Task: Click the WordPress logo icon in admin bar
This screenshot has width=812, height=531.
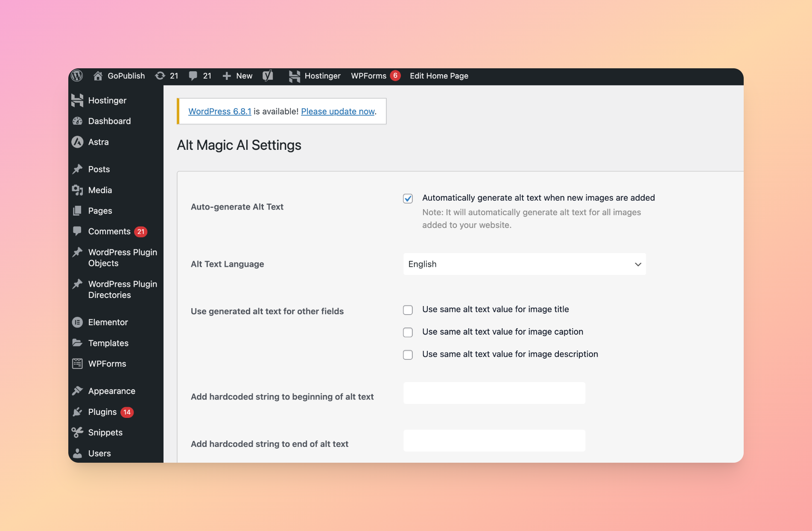Action: (x=77, y=76)
